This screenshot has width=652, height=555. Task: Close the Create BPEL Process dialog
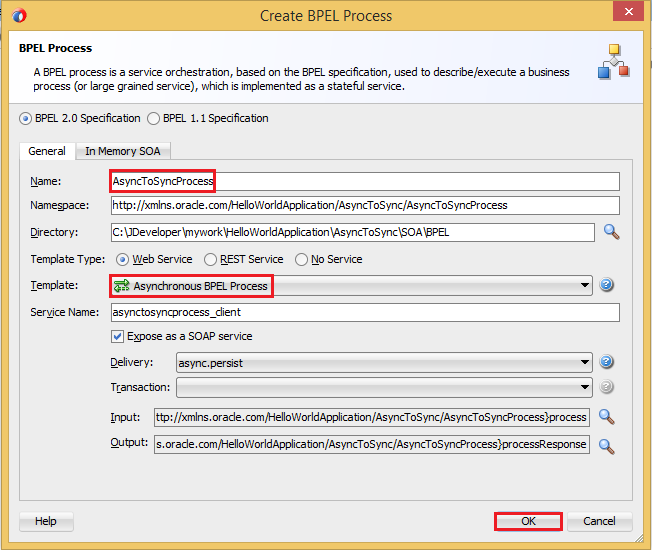tap(625, 14)
